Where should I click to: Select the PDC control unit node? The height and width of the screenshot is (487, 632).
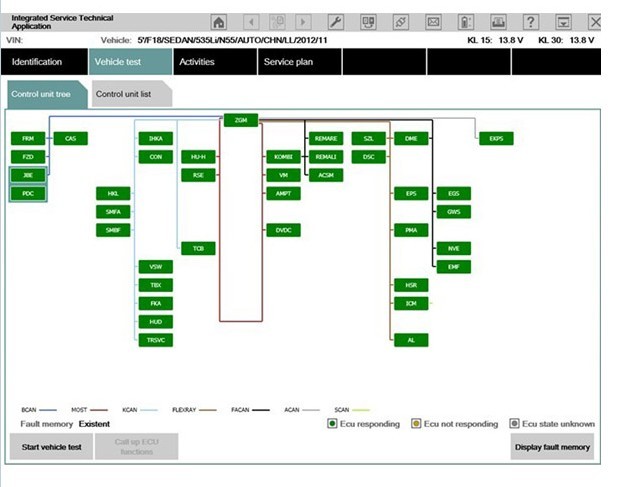click(28, 194)
